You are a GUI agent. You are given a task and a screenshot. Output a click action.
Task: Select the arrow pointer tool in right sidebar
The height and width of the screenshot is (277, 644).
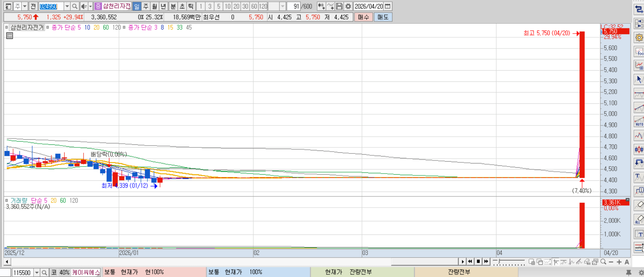(x=639, y=80)
